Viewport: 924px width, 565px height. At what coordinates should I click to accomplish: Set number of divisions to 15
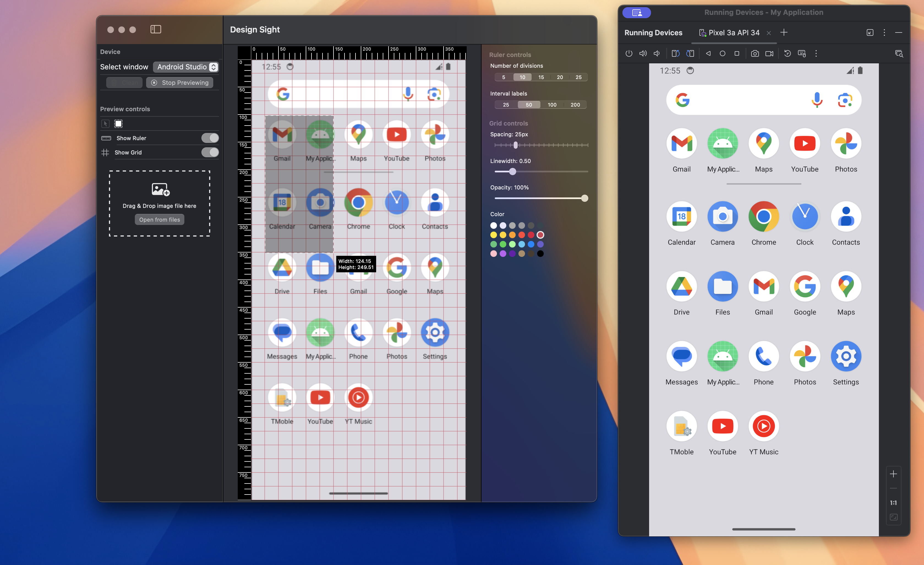[x=541, y=77]
